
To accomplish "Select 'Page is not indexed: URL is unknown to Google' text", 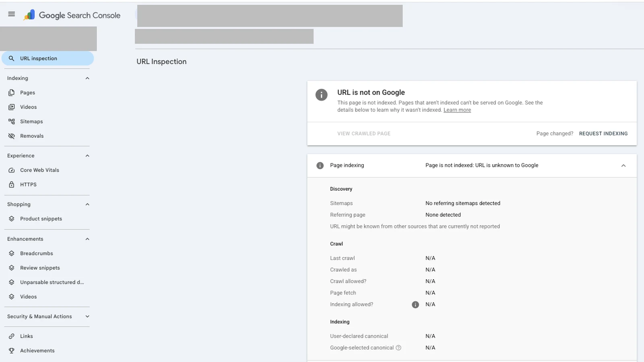I will click(482, 165).
